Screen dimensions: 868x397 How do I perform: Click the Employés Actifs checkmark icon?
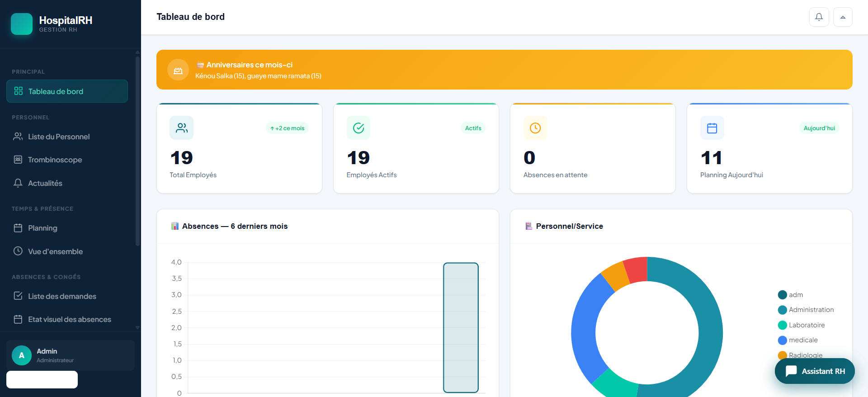point(359,128)
